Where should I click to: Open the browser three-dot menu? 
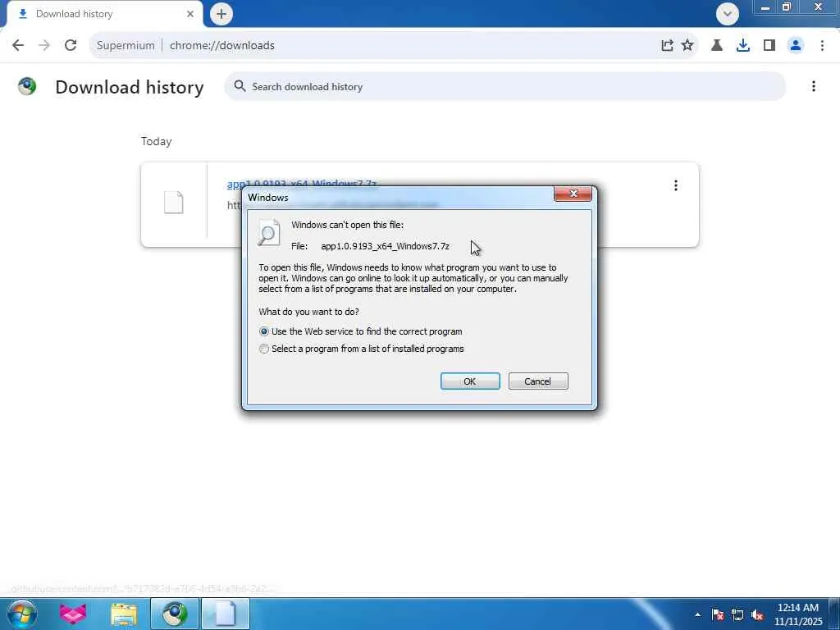[x=822, y=46]
